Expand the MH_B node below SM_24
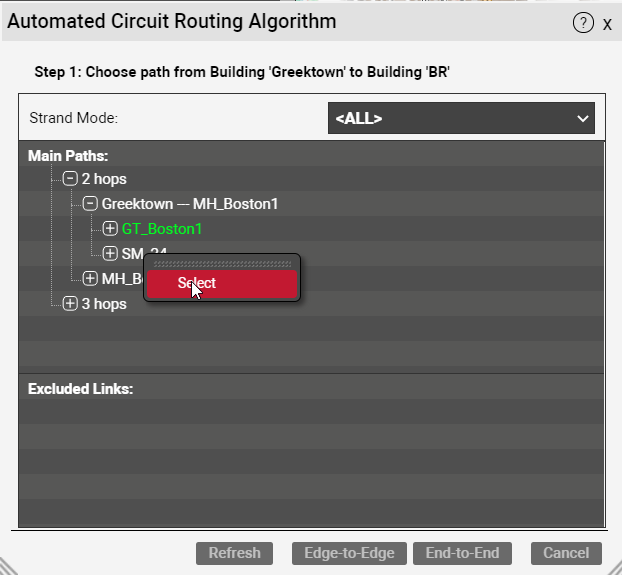Image resolution: width=622 pixels, height=575 pixels. coord(90,279)
